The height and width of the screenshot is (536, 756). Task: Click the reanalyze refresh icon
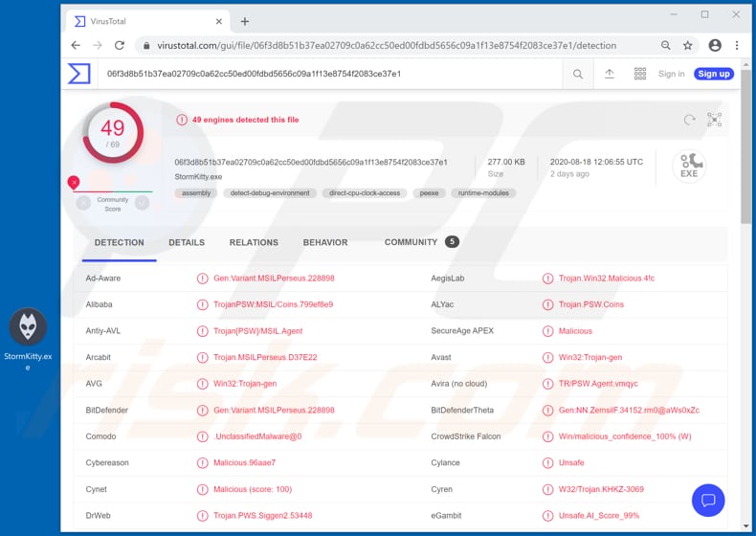tap(689, 120)
